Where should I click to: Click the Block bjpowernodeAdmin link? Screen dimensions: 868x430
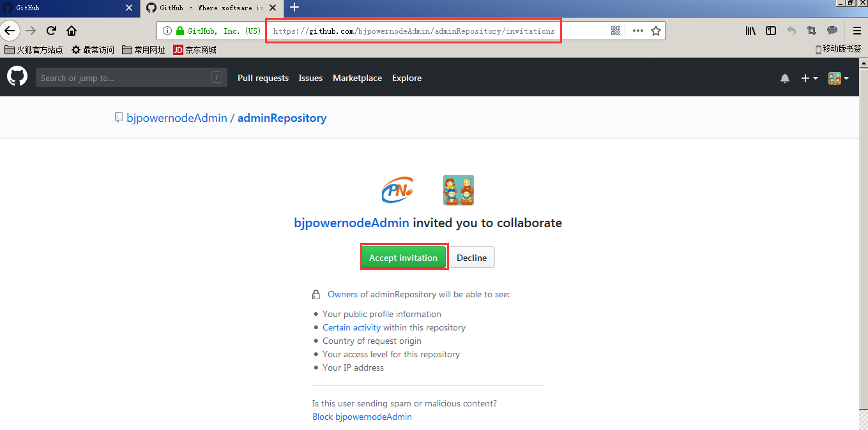point(362,417)
